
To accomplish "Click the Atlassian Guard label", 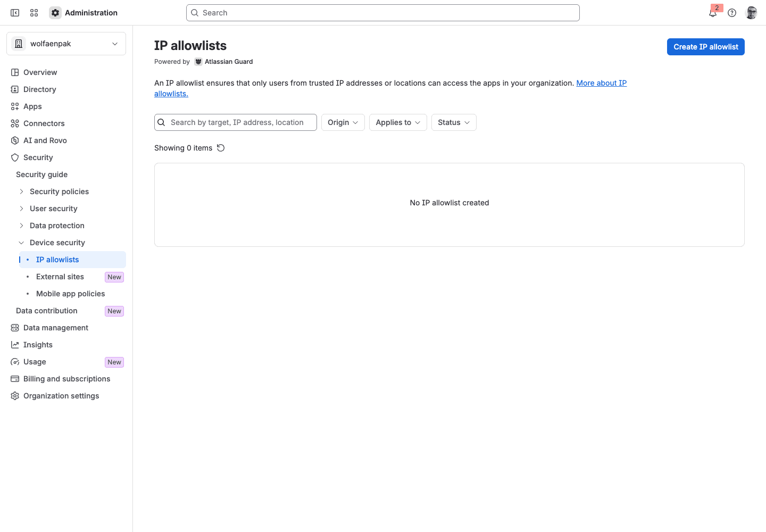I will 229,62.
